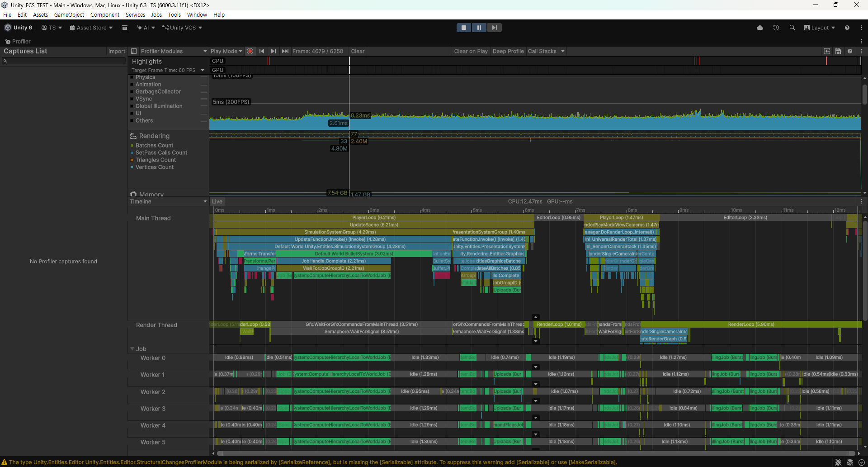Click the profiler record button
Image resolution: width=868 pixels, height=467 pixels.
click(250, 51)
